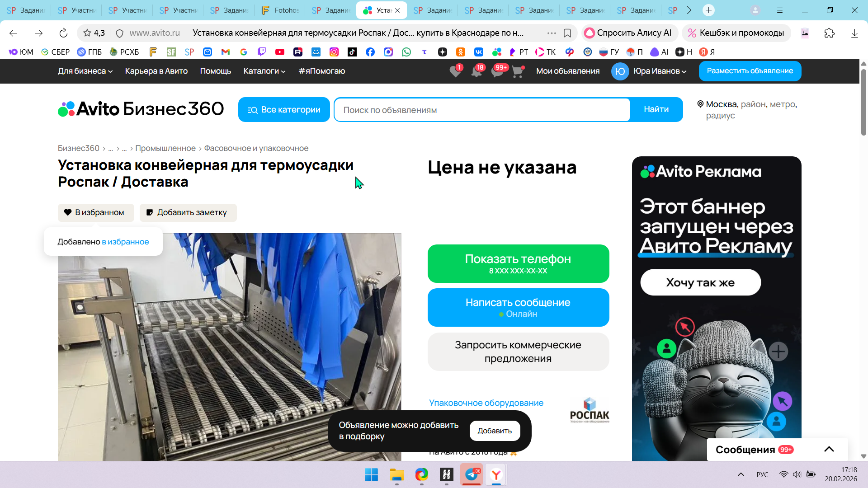The image size is (868, 488).
Task: Open the downloads arrow icon
Action: (x=854, y=33)
